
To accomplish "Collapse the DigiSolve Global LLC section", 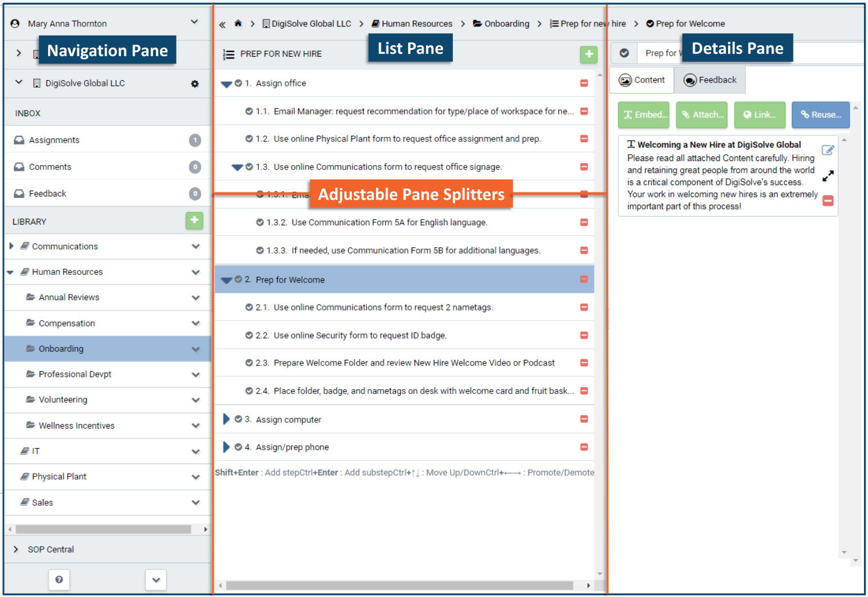I will click(x=19, y=82).
